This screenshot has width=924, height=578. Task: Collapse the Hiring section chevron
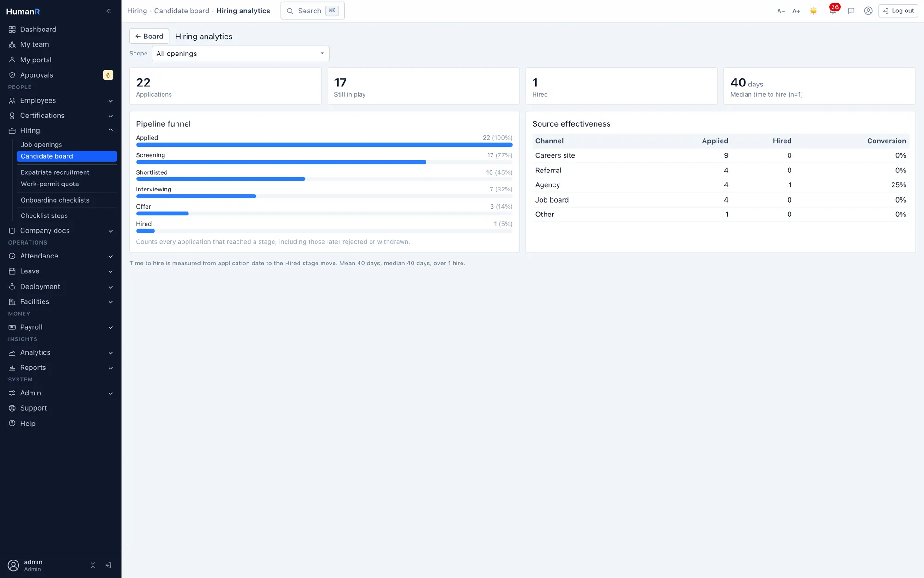pos(111,130)
